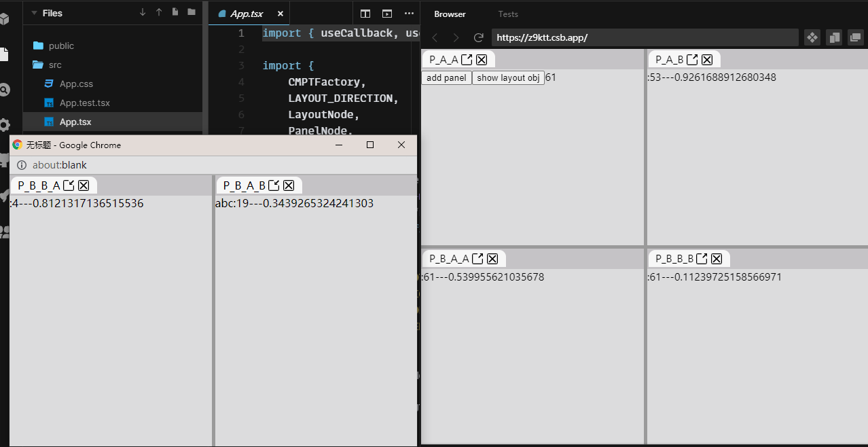The width and height of the screenshot is (868, 447).
Task: Open App.css in the file tree
Action: 113,84
